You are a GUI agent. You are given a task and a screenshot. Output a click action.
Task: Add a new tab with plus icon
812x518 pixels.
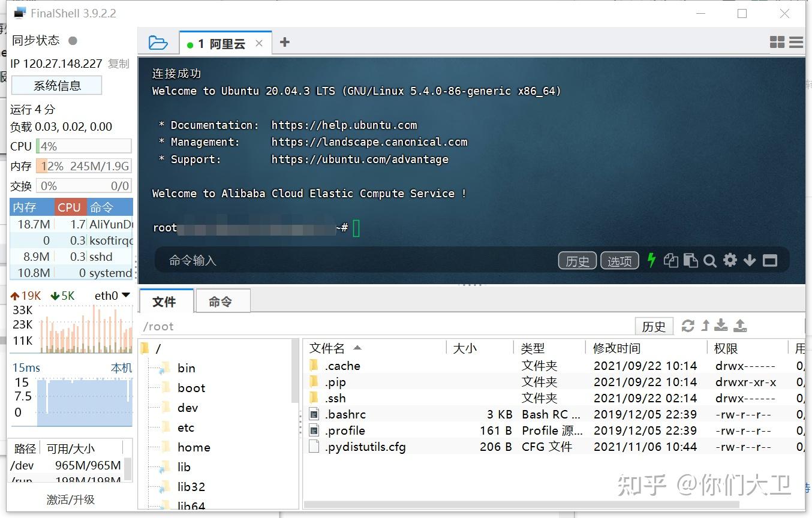285,42
